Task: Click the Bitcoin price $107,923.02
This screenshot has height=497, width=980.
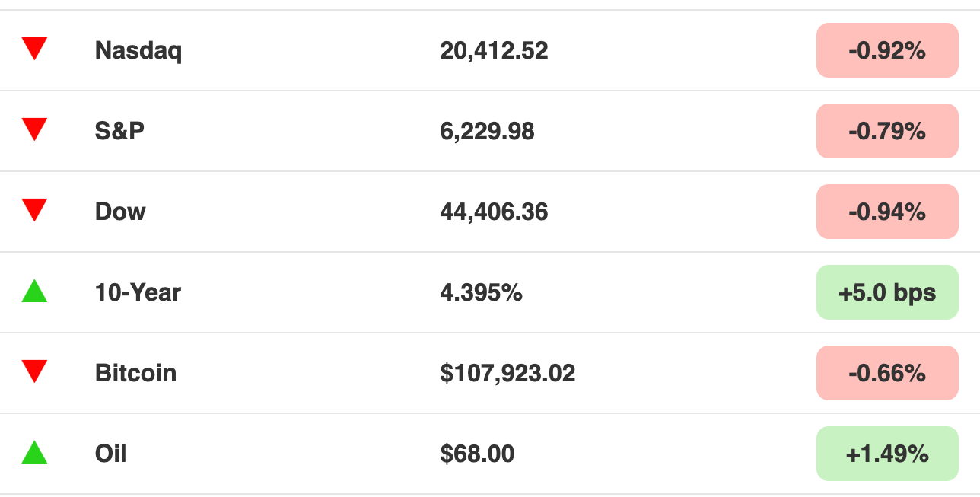Action: (508, 373)
